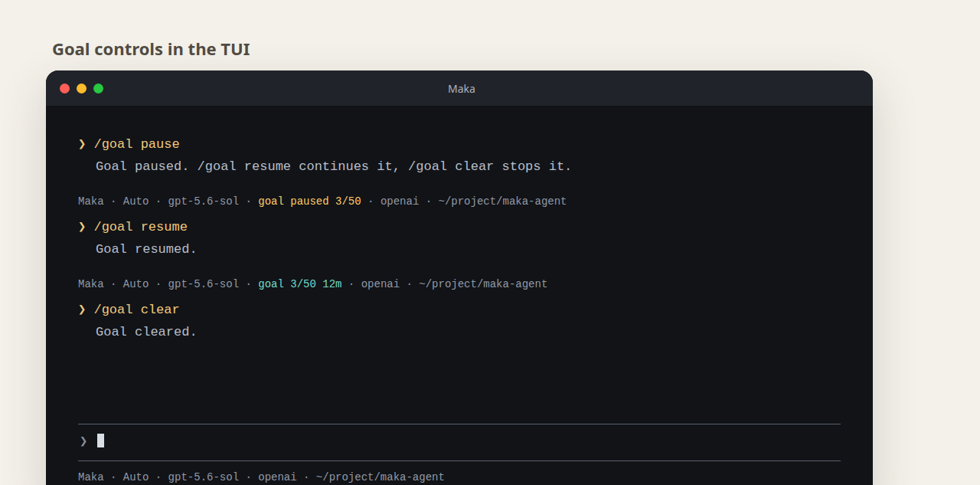Click '~/project/maka-agent' in the '12m' status line

coord(483,284)
